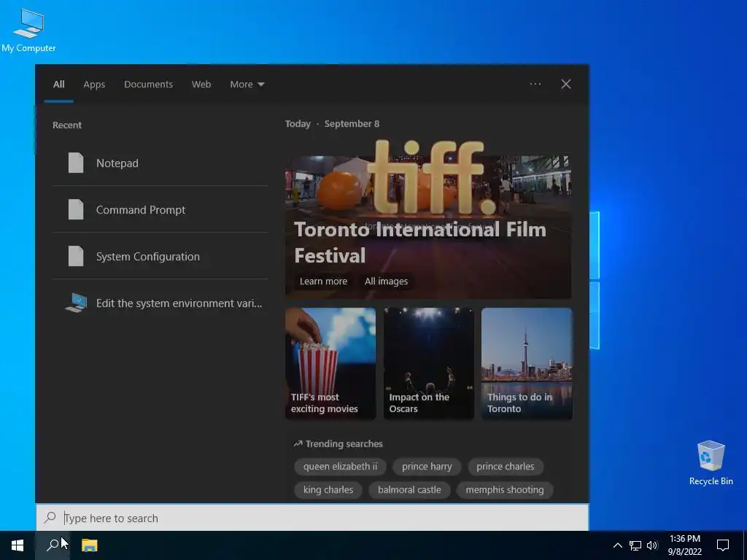Screen dimensions: 747x560
Task: Open the recent Command Prompt entry
Action: tap(160, 209)
